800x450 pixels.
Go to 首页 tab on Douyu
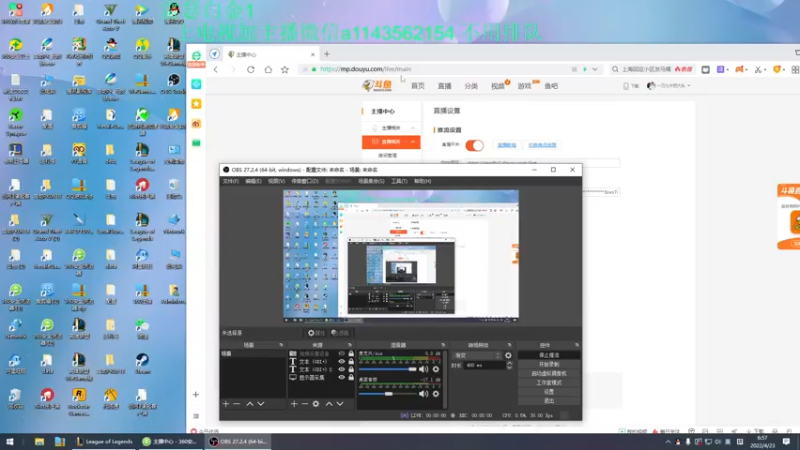click(418, 86)
